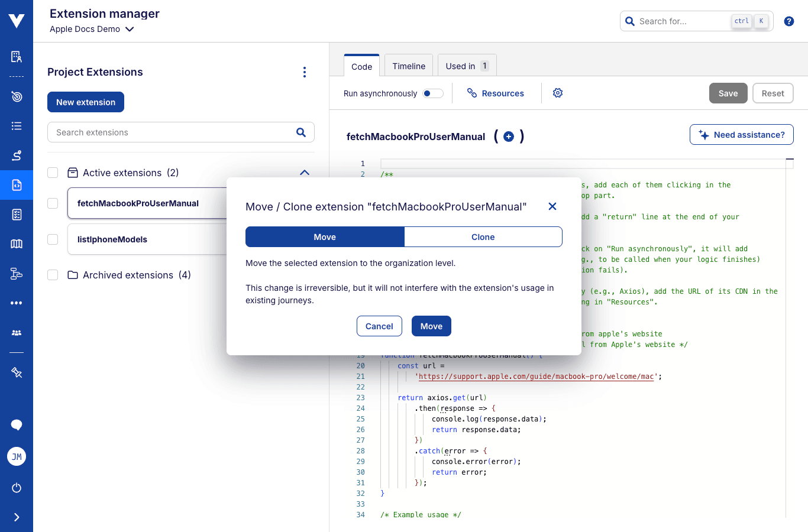Click the users group icon in sidebar
The height and width of the screenshot is (532, 808).
pyautogui.click(x=17, y=333)
